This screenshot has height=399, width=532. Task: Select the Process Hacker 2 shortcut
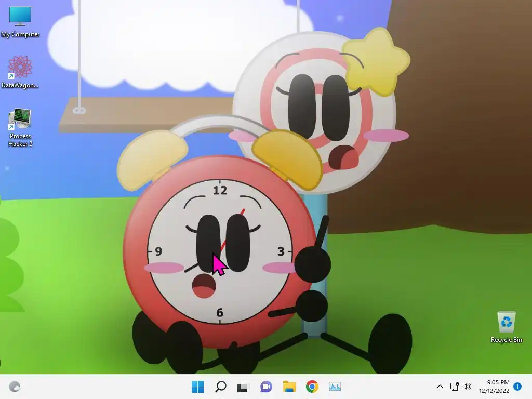[20, 128]
